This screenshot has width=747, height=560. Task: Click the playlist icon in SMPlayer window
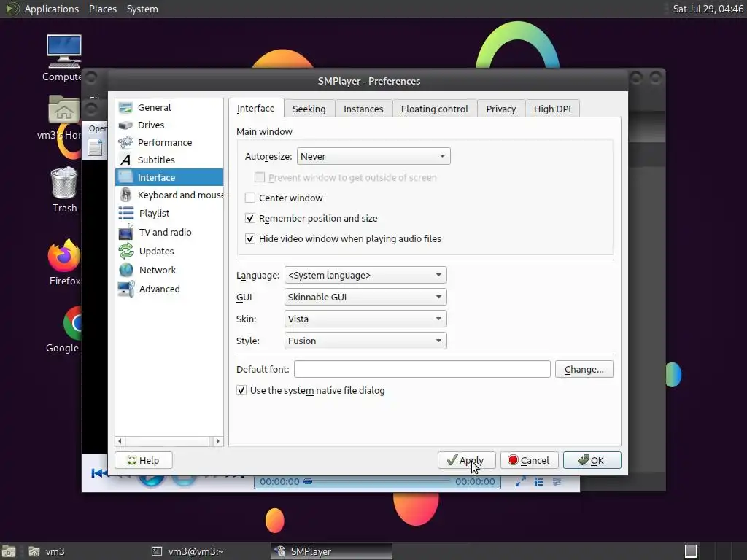tap(539, 482)
